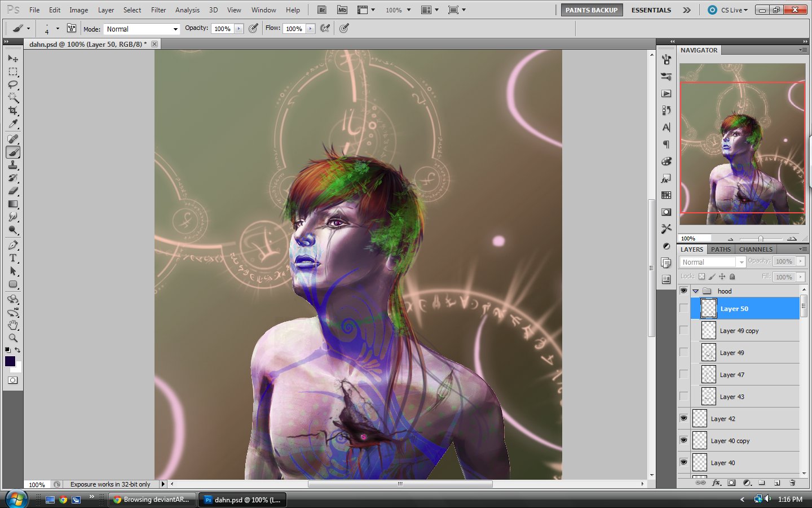Open Browsing deviantART Chrome taskbar button
Viewport: 812px width, 508px height.
tap(152, 500)
